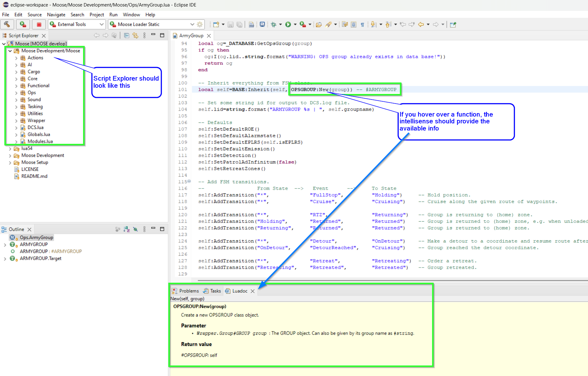The image size is (588, 376).
Task: Expand the Actions folder in Script Explorer
Action: click(x=16, y=58)
